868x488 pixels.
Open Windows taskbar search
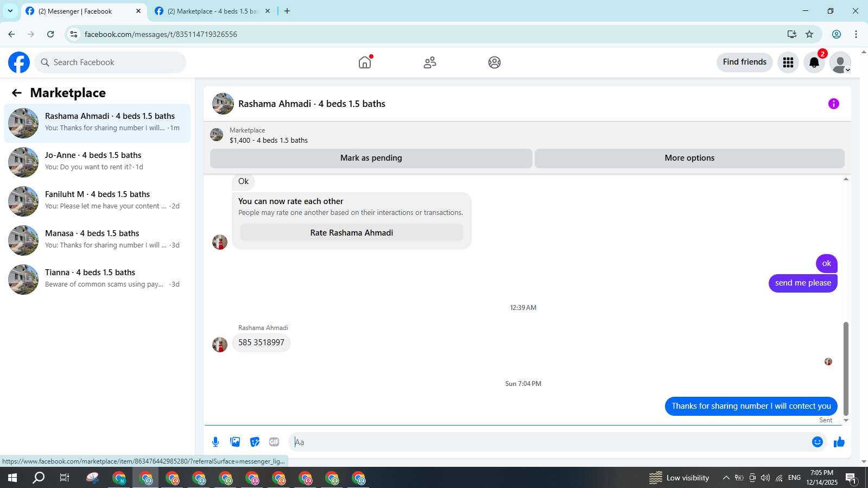point(39,478)
